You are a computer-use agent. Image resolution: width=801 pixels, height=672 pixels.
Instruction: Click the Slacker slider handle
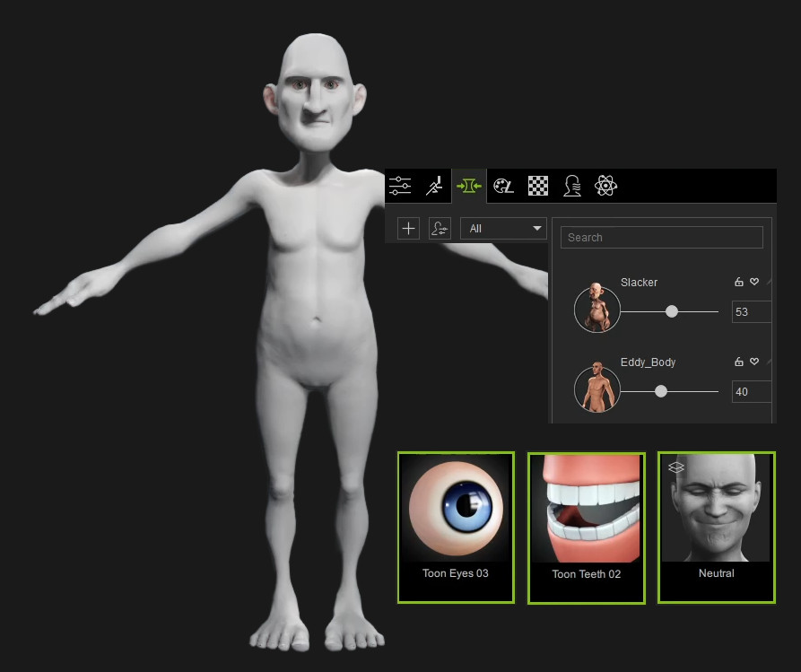pos(671,311)
